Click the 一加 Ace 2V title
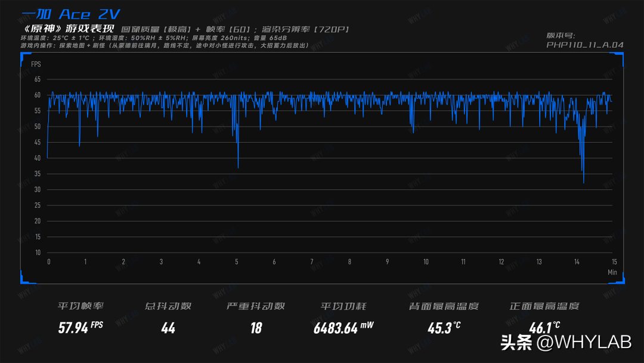The width and height of the screenshot is (644, 363). point(70,14)
